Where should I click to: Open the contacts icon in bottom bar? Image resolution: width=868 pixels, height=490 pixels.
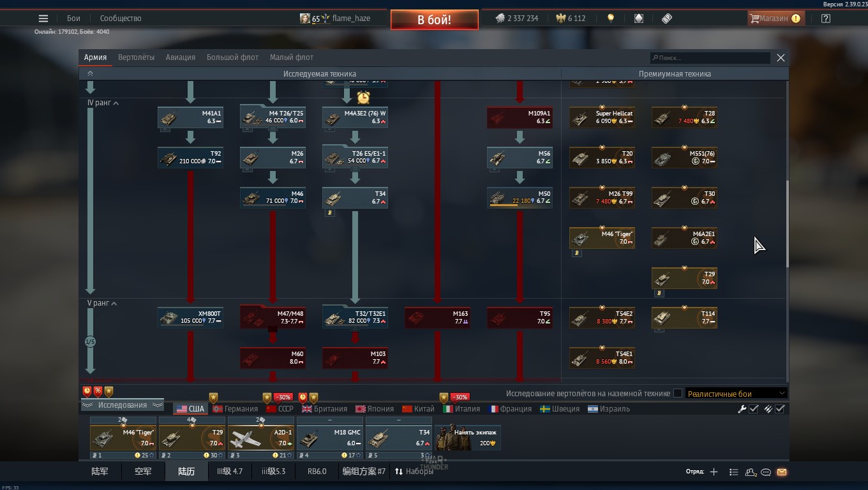point(751,472)
